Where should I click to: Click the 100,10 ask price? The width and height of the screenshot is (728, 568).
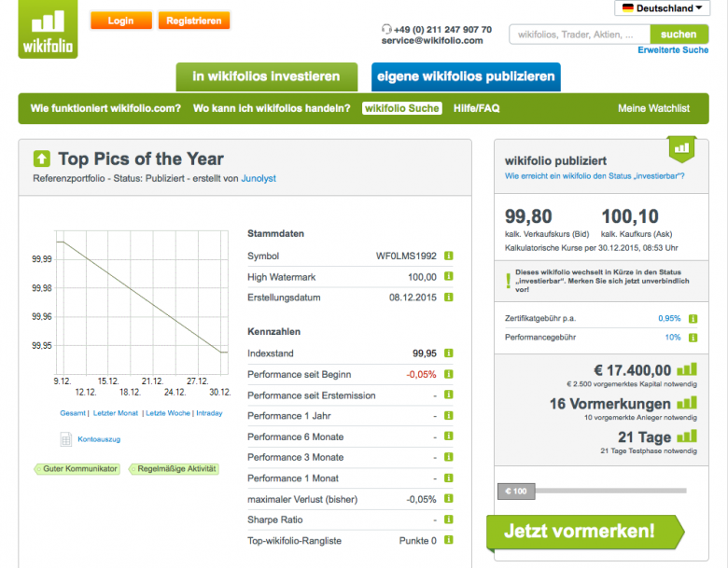[630, 216]
